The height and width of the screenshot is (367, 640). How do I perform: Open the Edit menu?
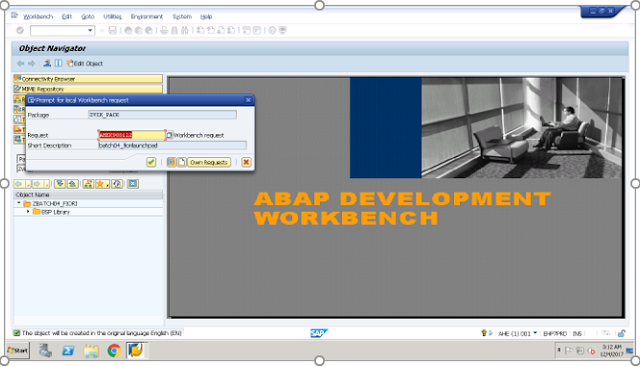(x=67, y=17)
